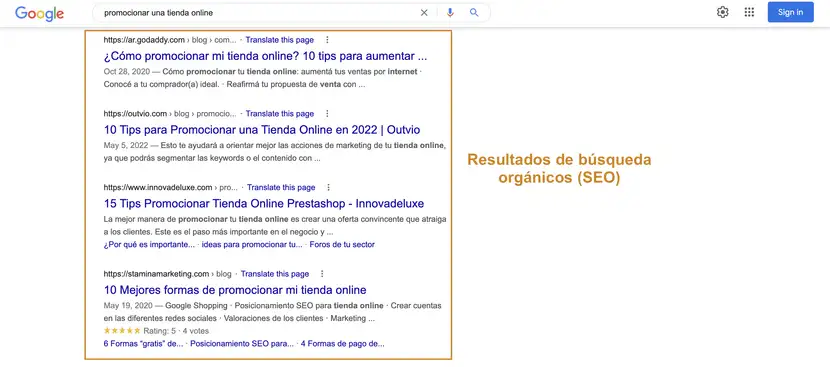This screenshot has height=367, width=830.
Task: Open the Google apps grid icon
Action: tap(749, 12)
